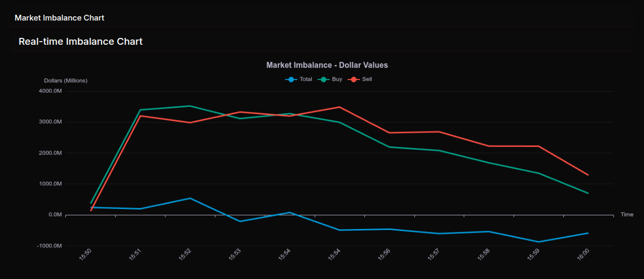Click the Market Imbalance - Dollar Values title

point(327,65)
